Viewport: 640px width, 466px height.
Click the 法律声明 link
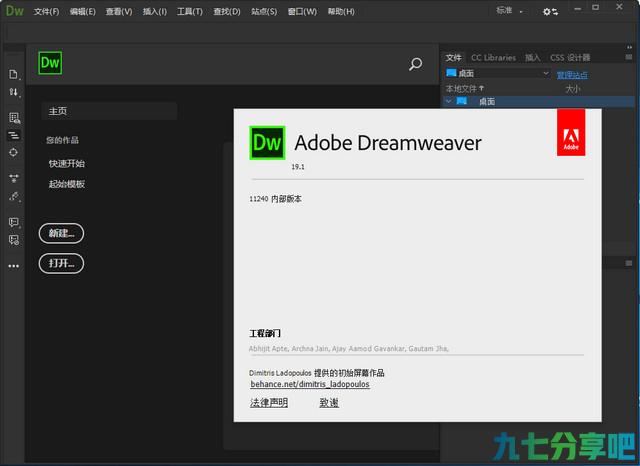pos(269,403)
